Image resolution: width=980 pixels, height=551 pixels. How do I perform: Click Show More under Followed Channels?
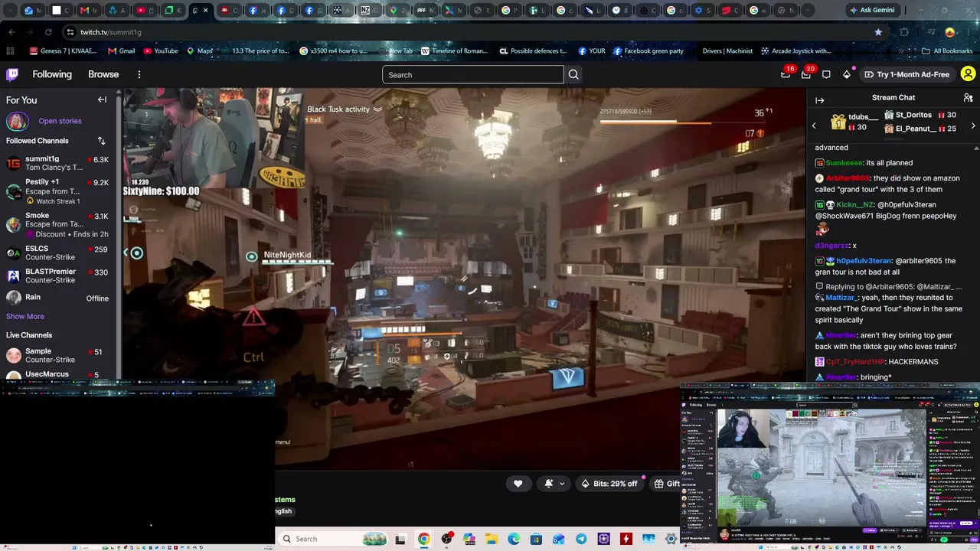click(x=25, y=316)
